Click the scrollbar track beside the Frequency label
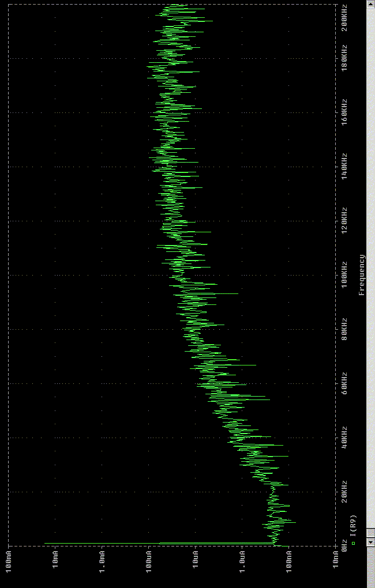Image resolution: width=375 pixels, height=588 pixels. click(x=370, y=268)
